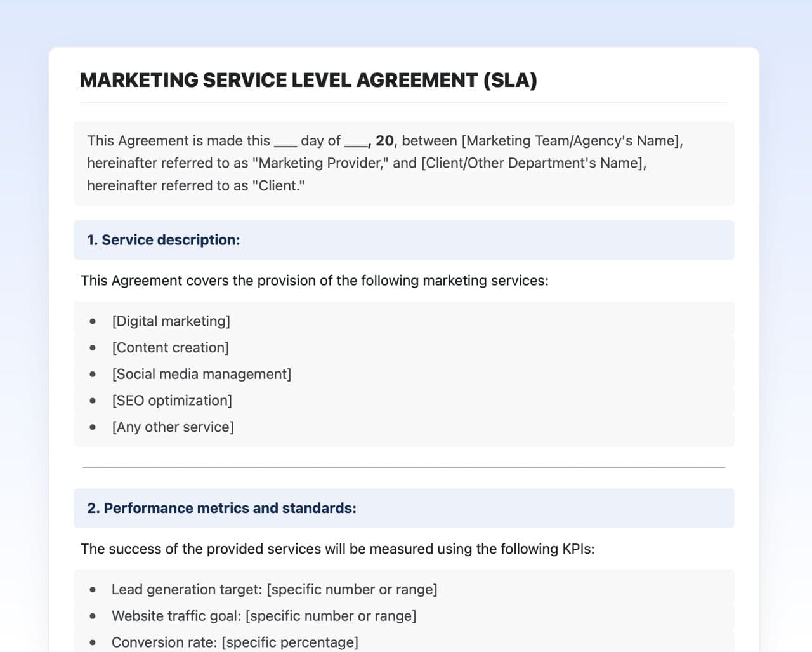This screenshot has width=812, height=652.
Task: Select the [SEO optimization] list item
Action: pyautogui.click(x=172, y=401)
